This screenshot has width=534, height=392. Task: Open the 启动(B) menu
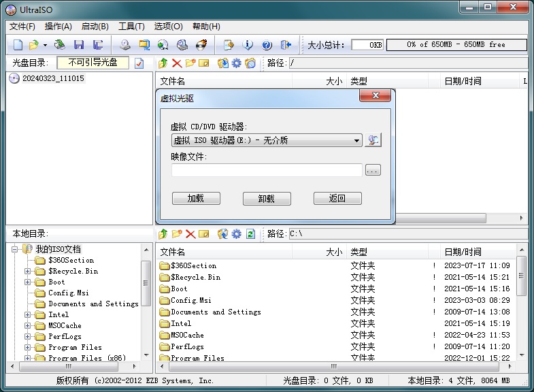[x=95, y=27]
